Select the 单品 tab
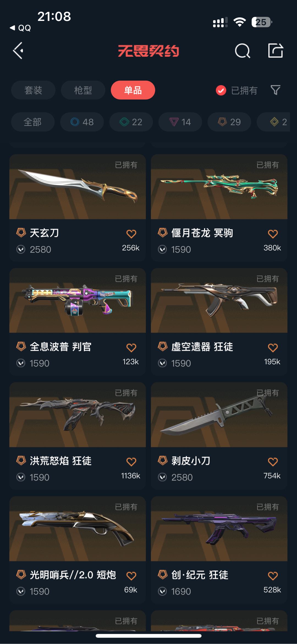This screenshot has height=644, width=297. pyautogui.click(x=133, y=90)
